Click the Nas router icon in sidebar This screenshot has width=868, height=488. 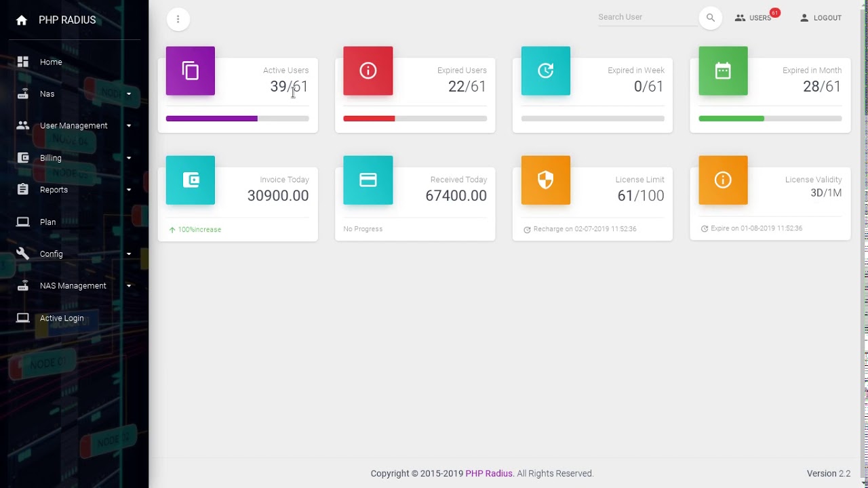coord(22,94)
